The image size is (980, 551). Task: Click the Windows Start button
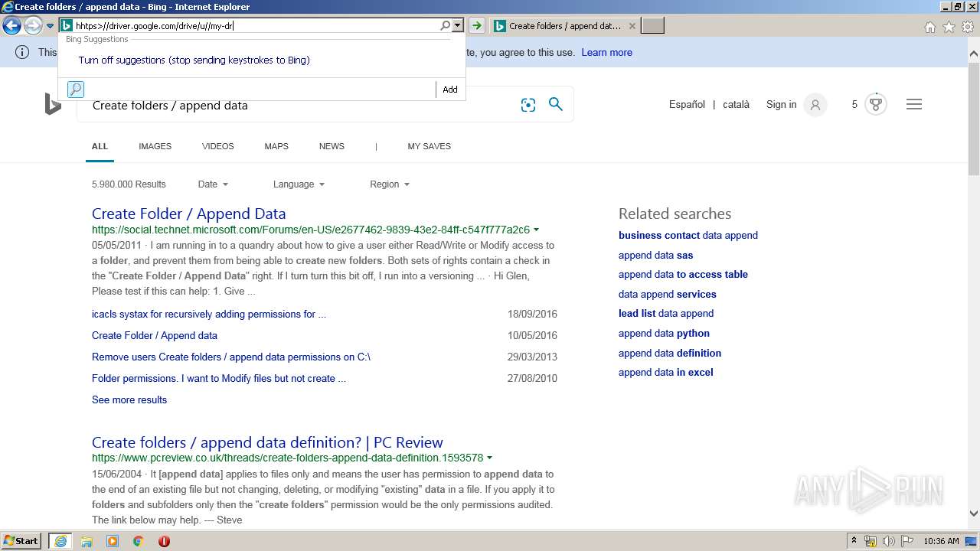[21, 541]
